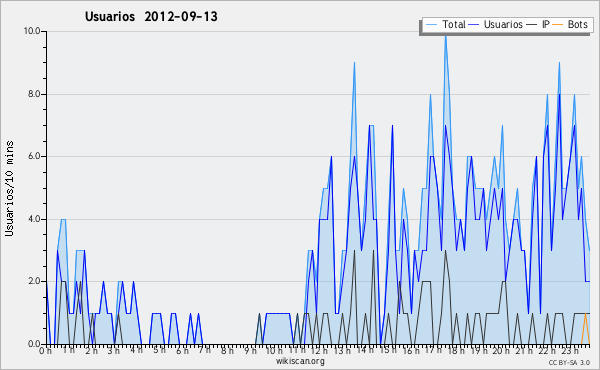
Task: Click the '8 h' x-axis label
Action: (x=227, y=350)
